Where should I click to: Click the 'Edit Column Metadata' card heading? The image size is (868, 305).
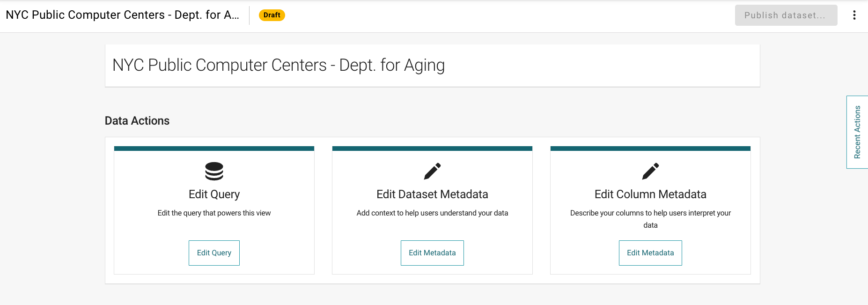650,194
